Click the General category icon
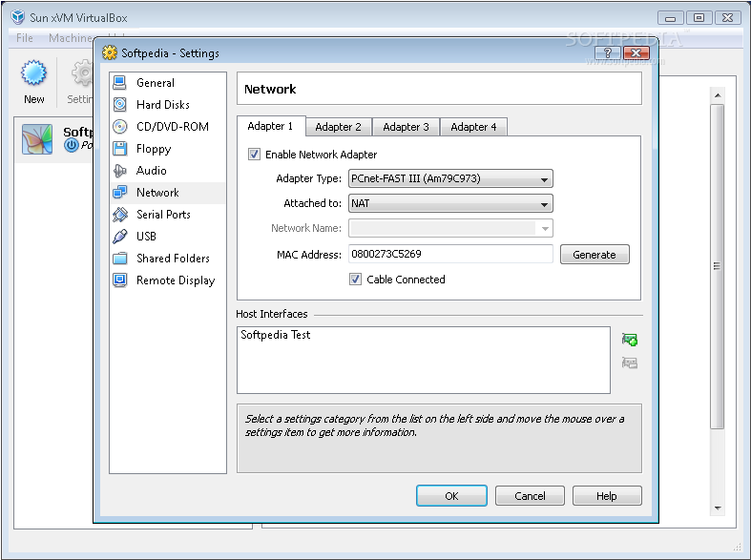 tap(119, 83)
